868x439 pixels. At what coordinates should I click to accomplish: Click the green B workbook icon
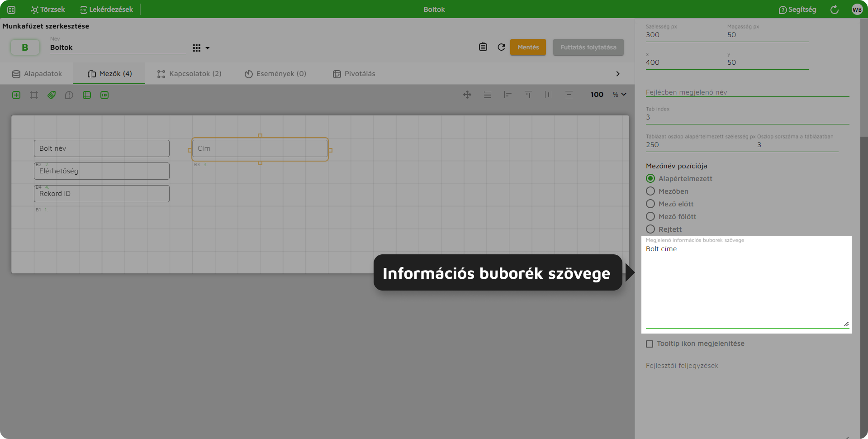25,47
